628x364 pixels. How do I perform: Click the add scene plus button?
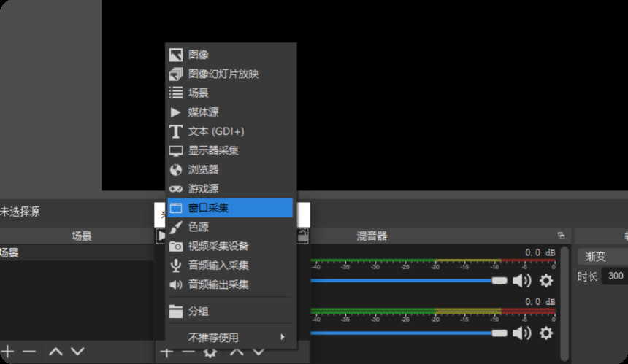click(7, 352)
